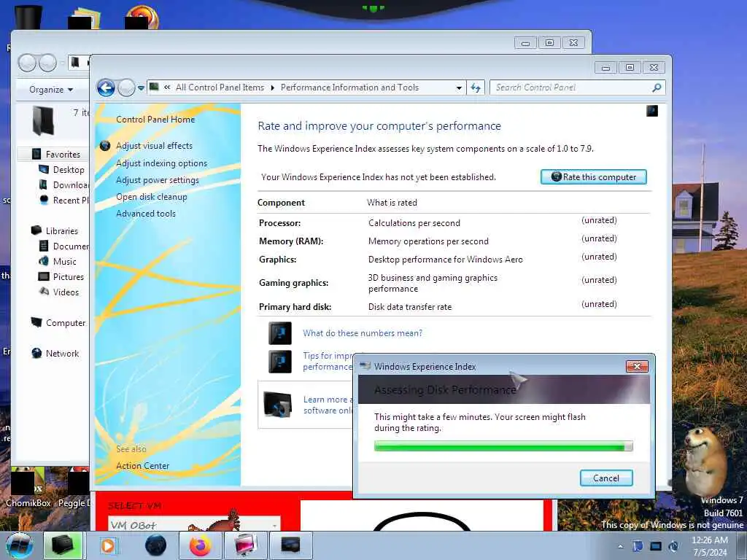
Task: Open Adjust visual effects
Action: (155, 146)
